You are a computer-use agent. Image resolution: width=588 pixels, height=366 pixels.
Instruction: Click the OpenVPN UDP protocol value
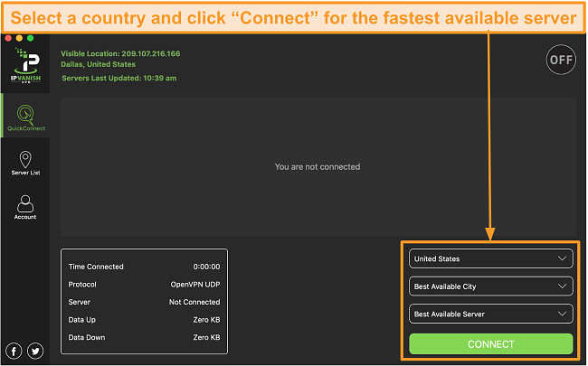click(195, 285)
